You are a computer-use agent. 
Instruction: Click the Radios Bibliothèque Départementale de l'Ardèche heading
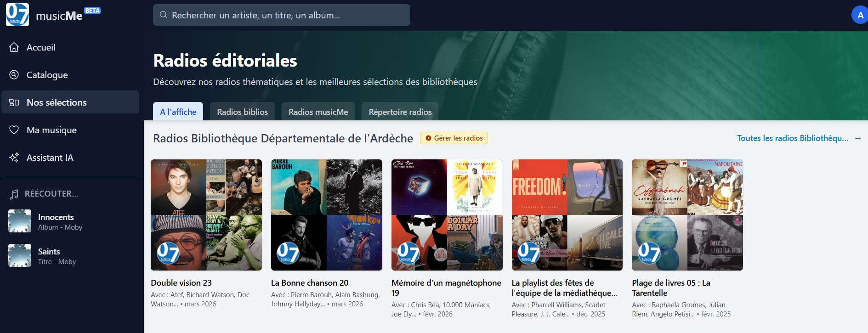click(x=283, y=138)
